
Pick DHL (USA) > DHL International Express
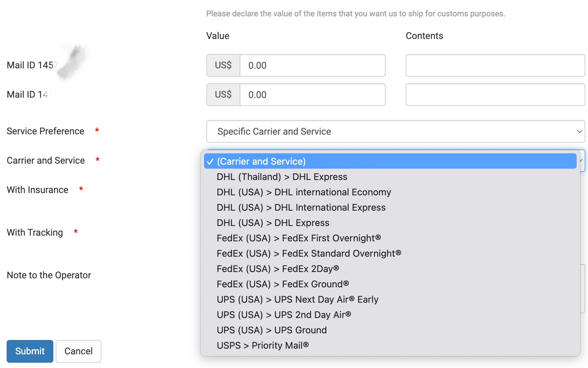(x=390, y=207)
